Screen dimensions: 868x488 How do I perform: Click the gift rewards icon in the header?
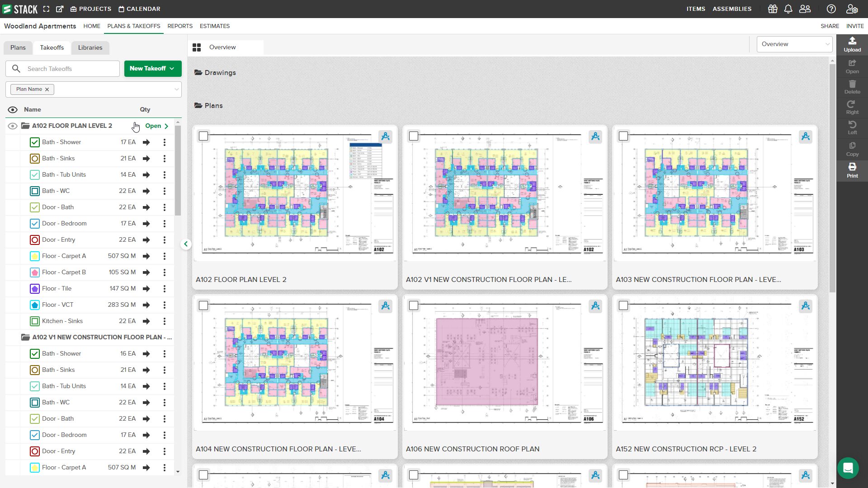pyautogui.click(x=772, y=9)
